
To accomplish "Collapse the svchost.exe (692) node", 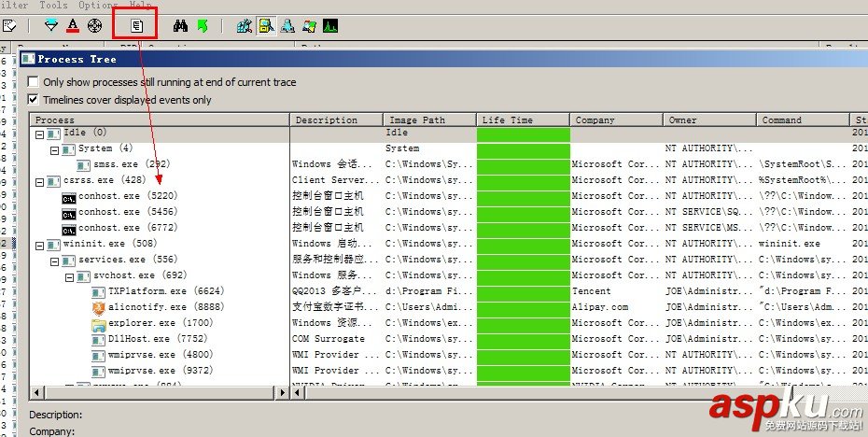I will (69, 277).
